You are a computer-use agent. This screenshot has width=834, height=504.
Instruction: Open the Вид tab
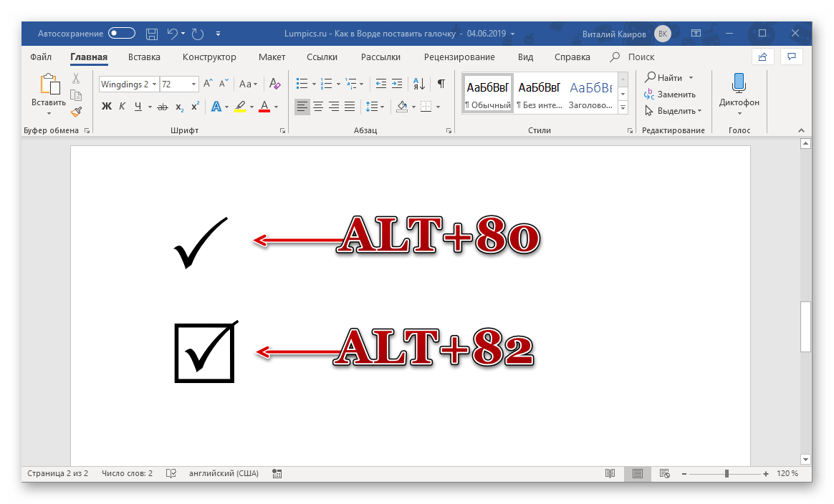click(525, 57)
